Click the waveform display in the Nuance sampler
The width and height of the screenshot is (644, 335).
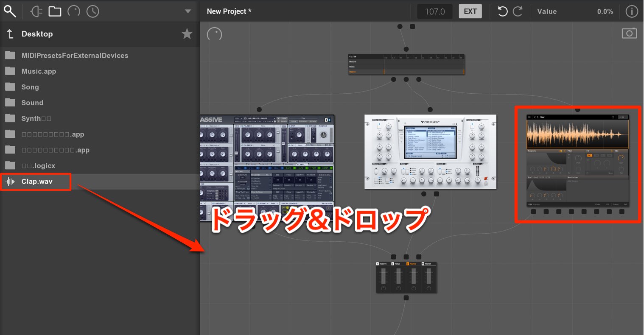577,134
